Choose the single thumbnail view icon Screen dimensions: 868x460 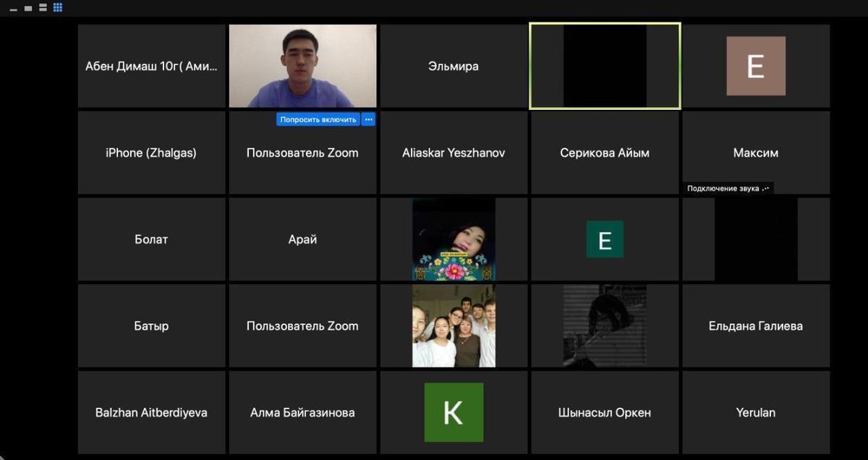[x=28, y=9]
